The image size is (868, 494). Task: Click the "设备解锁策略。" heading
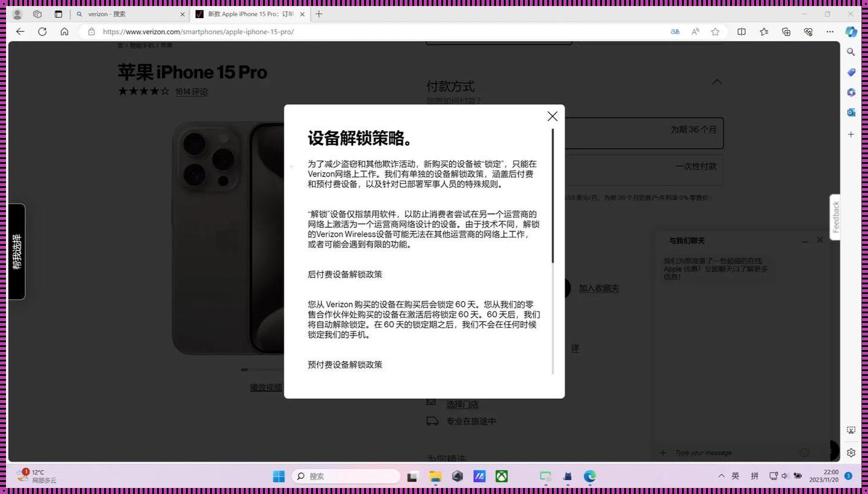coord(361,138)
